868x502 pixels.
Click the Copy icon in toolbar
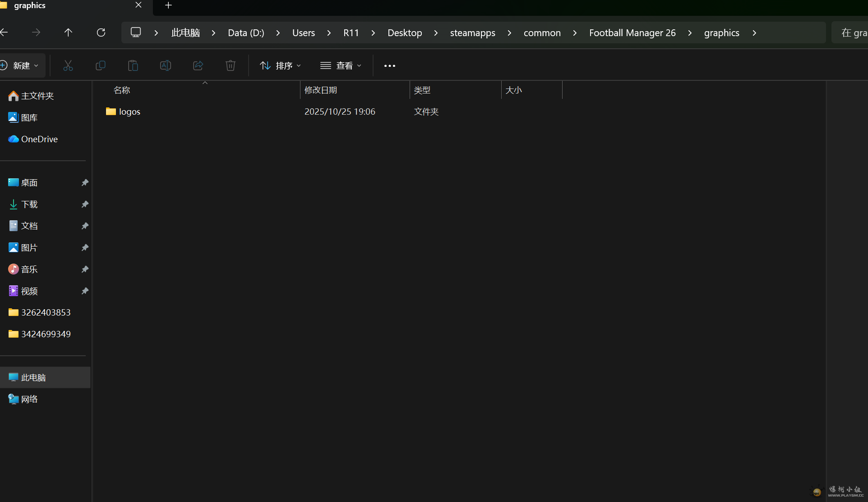click(x=101, y=66)
